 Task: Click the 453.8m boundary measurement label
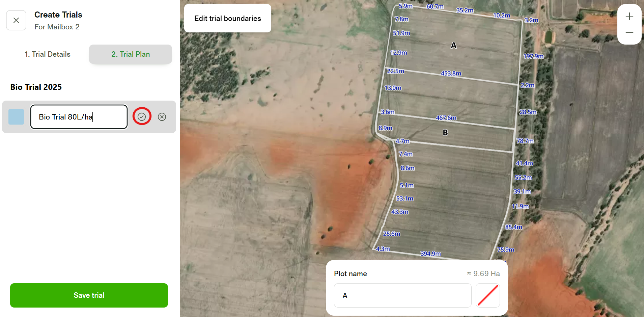click(451, 73)
